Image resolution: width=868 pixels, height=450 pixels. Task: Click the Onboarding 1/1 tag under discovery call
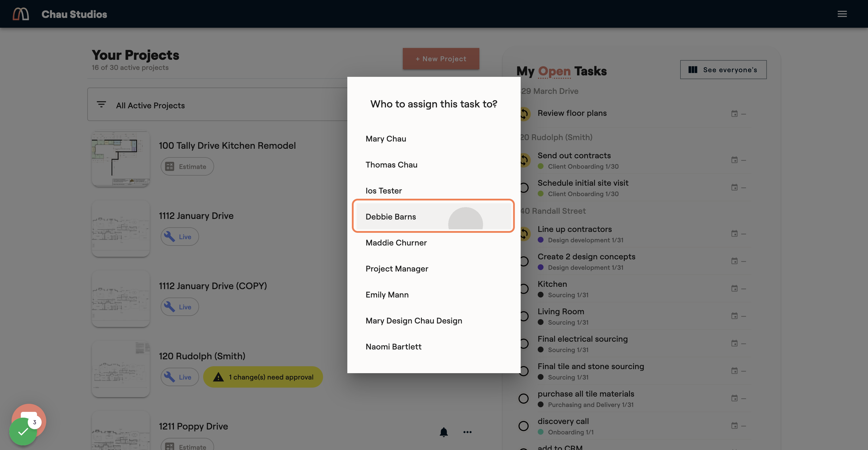tap(570, 432)
